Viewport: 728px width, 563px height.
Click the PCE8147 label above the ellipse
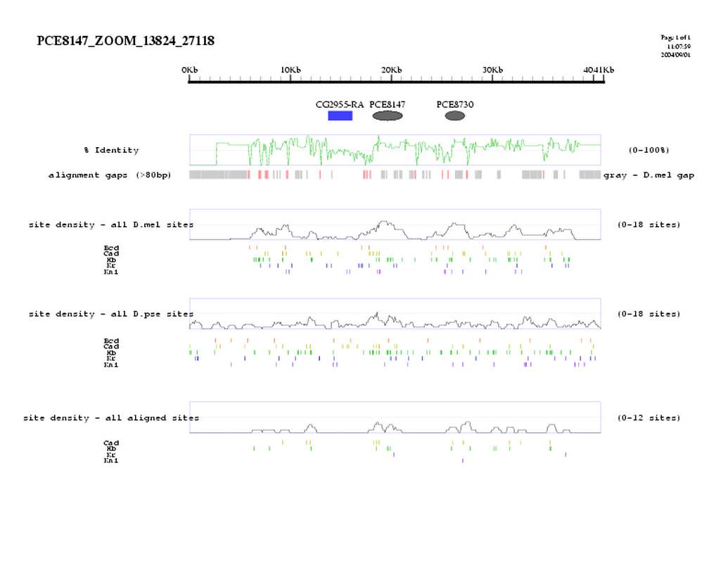388,105
